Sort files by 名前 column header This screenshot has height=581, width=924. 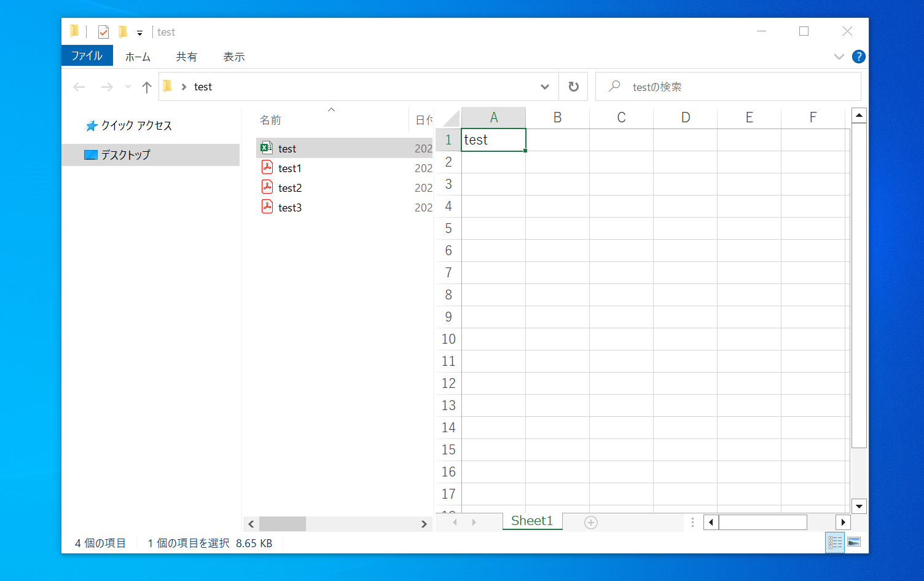(270, 120)
